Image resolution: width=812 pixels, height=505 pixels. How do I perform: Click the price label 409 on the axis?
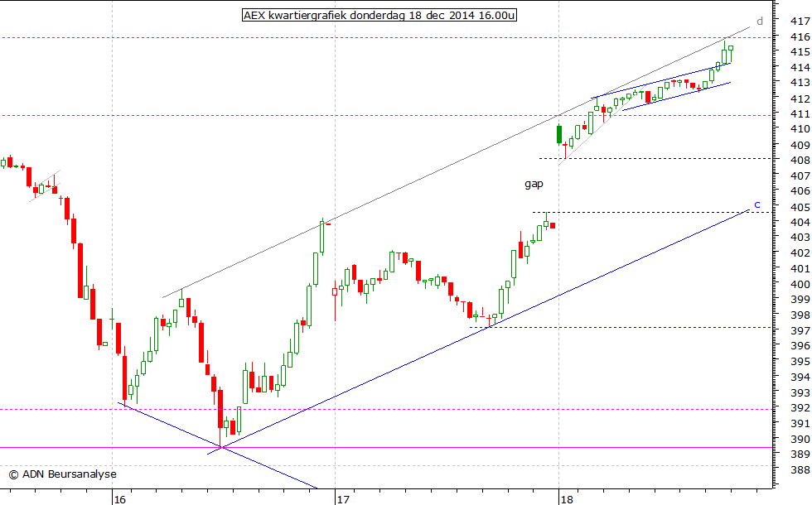[800, 146]
